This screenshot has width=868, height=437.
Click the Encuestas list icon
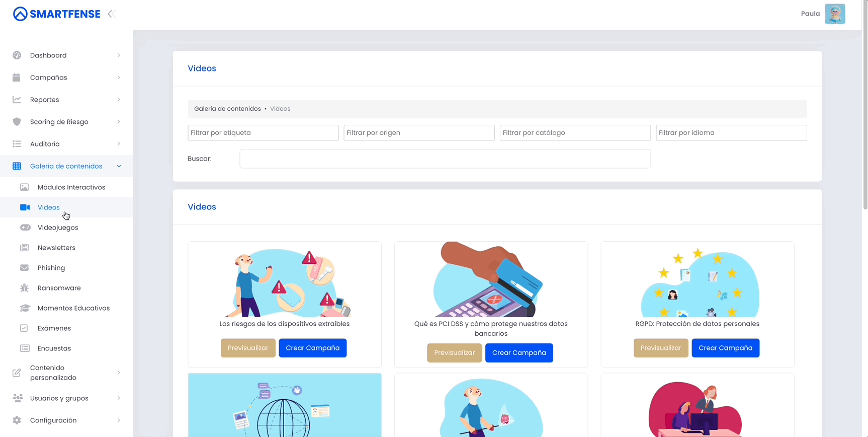[24, 348]
